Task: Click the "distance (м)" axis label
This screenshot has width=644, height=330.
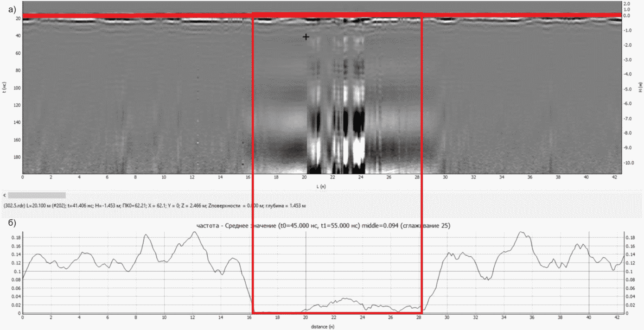Action: 322,326
